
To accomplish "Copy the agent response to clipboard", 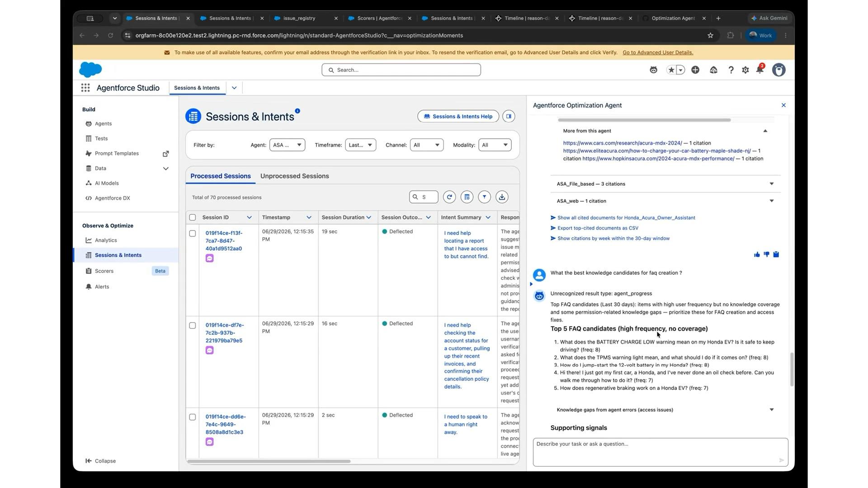I will tap(776, 254).
